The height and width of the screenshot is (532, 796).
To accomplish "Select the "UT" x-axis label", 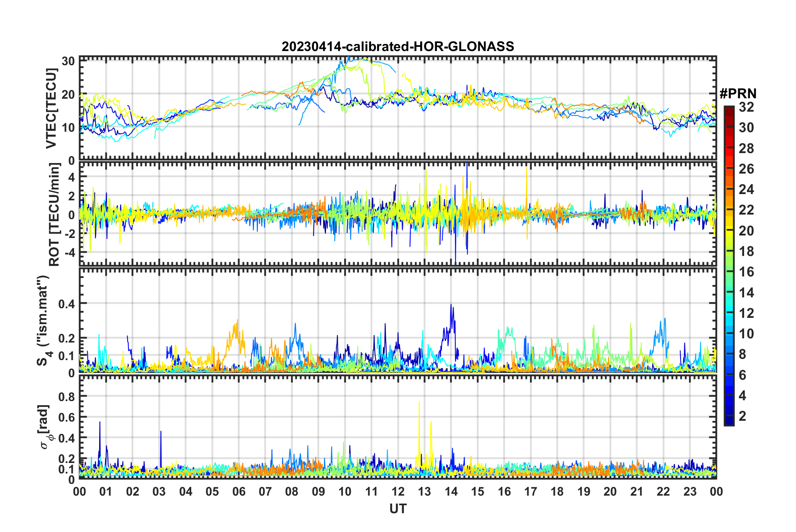I will tap(398, 509).
